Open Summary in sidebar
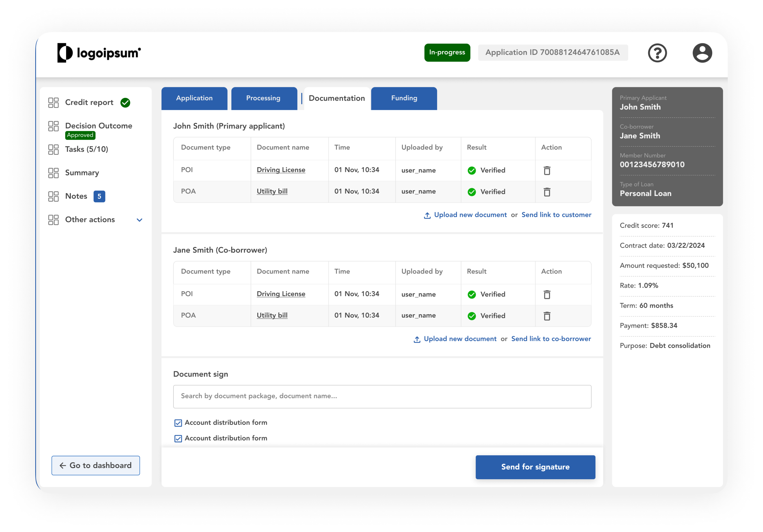Viewport: 763px width, 532px height. pyautogui.click(x=82, y=173)
